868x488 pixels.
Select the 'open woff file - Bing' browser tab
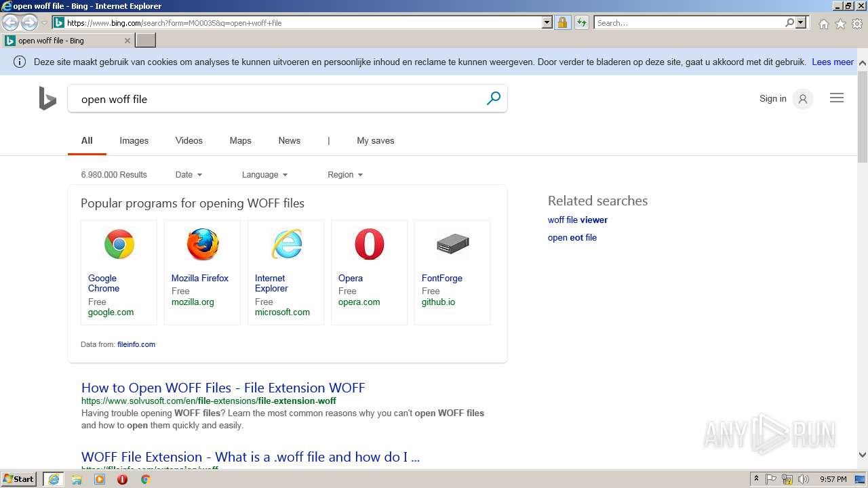coord(67,41)
